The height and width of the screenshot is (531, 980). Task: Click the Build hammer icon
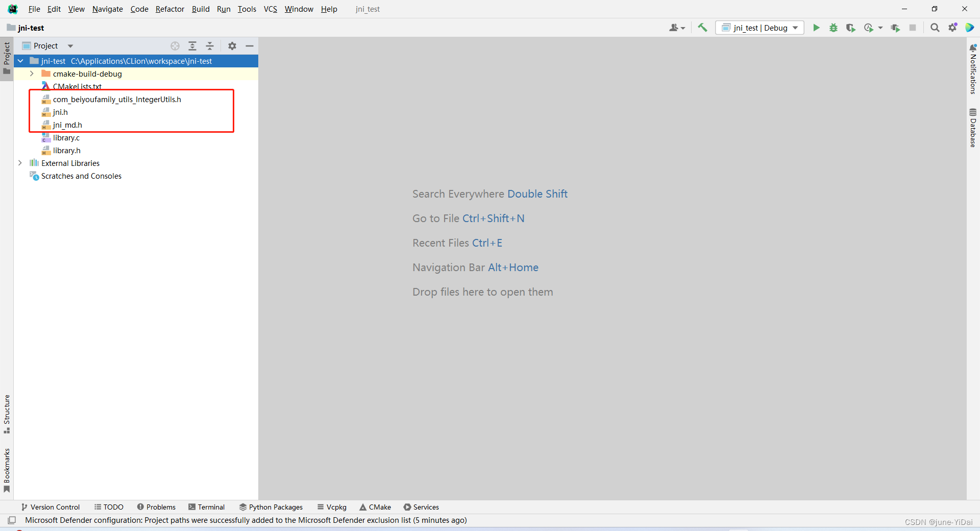tap(702, 28)
